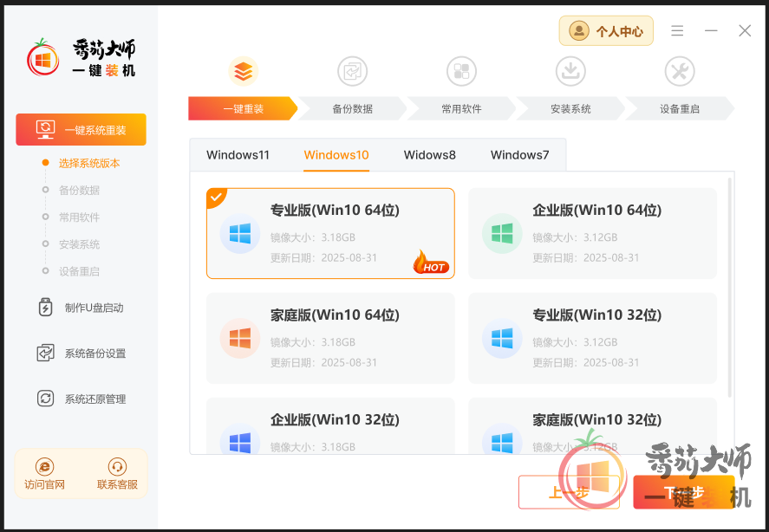Click the backup data icon above 备份数据
Image resolution: width=769 pixels, height=532 pixels.
[352, 71]
